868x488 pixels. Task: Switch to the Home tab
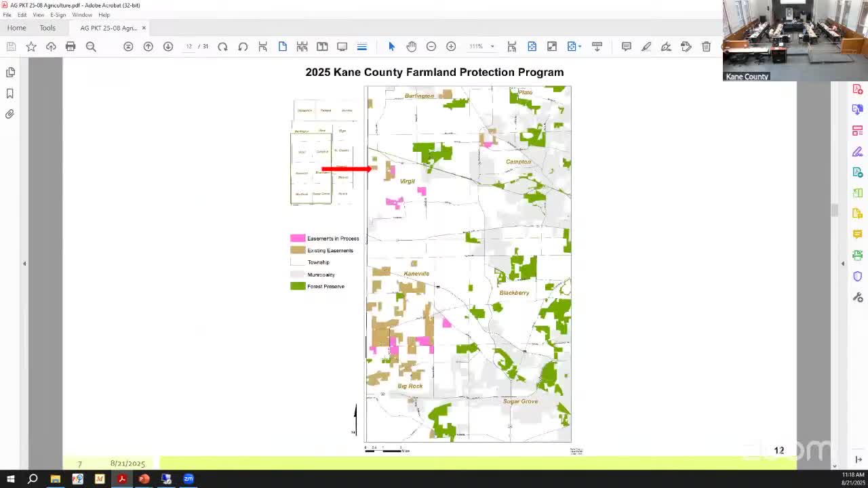(16, 28)
